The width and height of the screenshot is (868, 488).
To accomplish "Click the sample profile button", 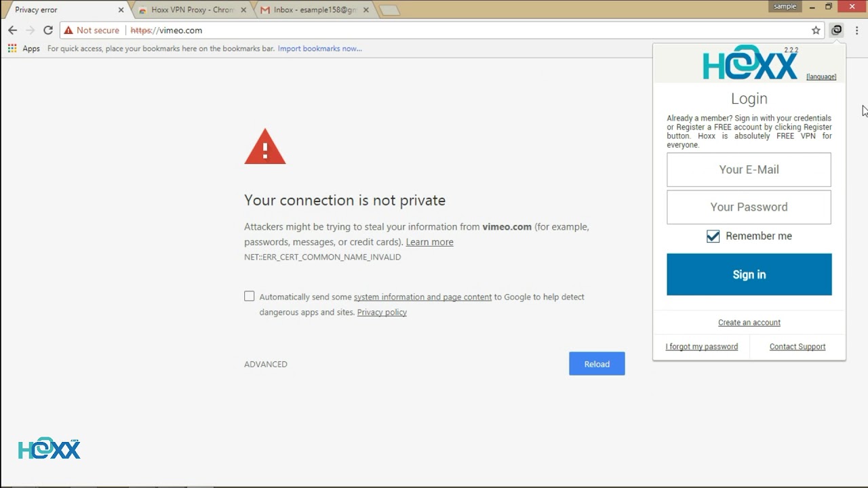I will pyautogui.click(x=785, y=6).
